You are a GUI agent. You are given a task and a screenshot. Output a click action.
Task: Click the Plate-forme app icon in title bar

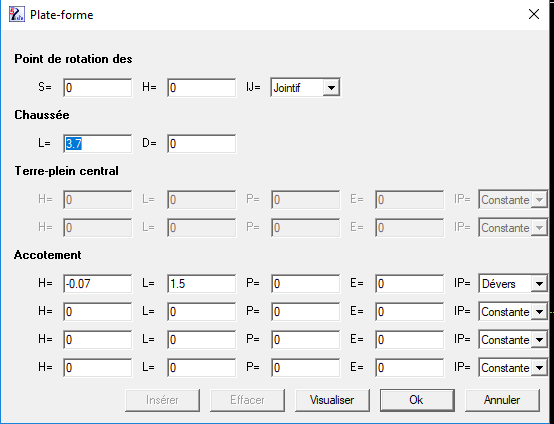(x=16, y=14)
